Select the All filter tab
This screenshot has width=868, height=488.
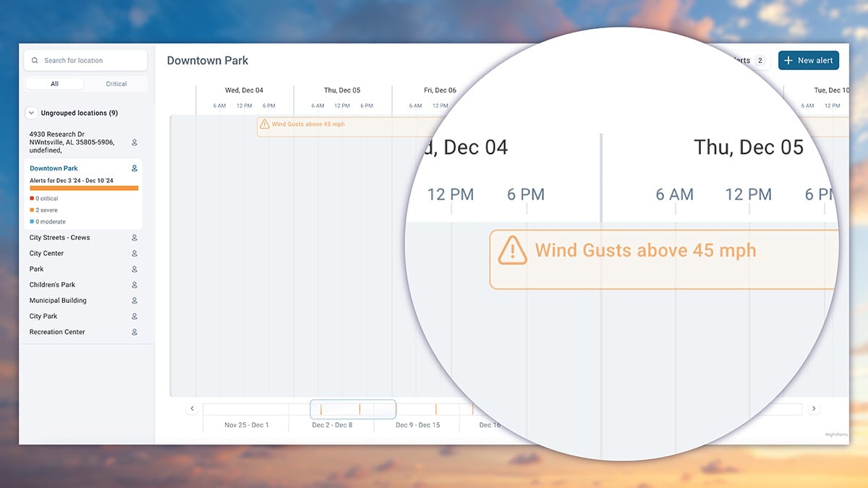point(54,84)
